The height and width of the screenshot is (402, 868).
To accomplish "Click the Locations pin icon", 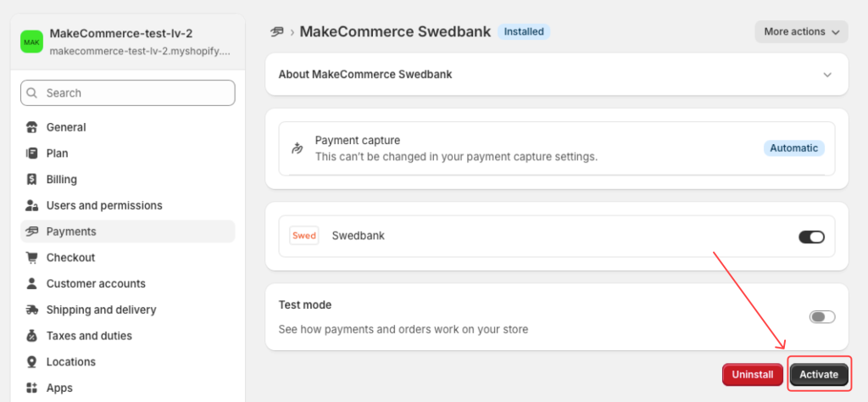I will pos(32,362).
